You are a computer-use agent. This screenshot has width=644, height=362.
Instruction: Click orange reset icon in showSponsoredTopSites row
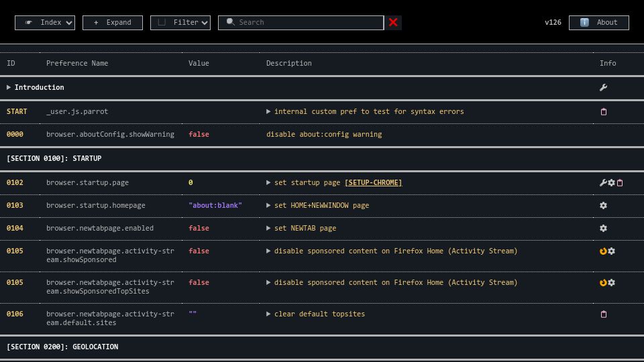tap(603, 282)
